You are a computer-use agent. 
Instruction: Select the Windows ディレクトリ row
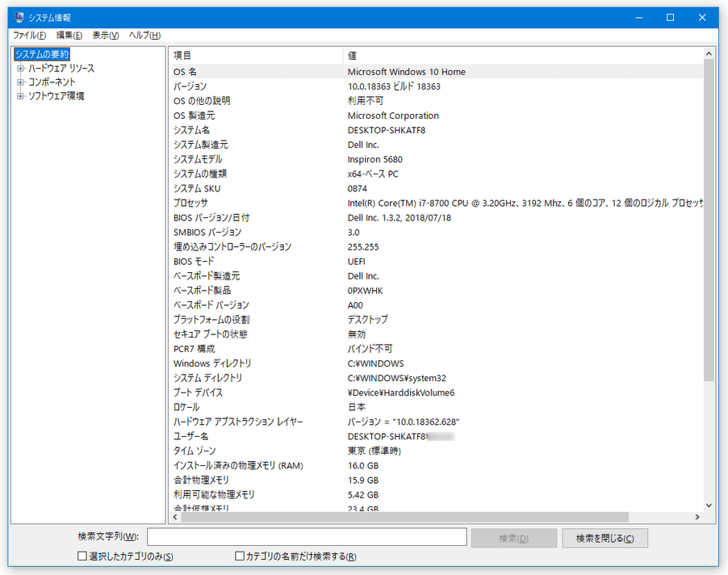point(437,363)
